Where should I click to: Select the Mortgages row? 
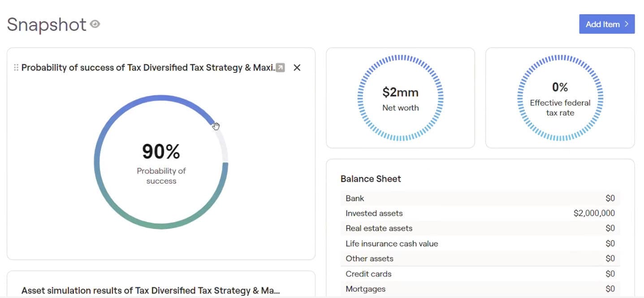tap(480, 289)
